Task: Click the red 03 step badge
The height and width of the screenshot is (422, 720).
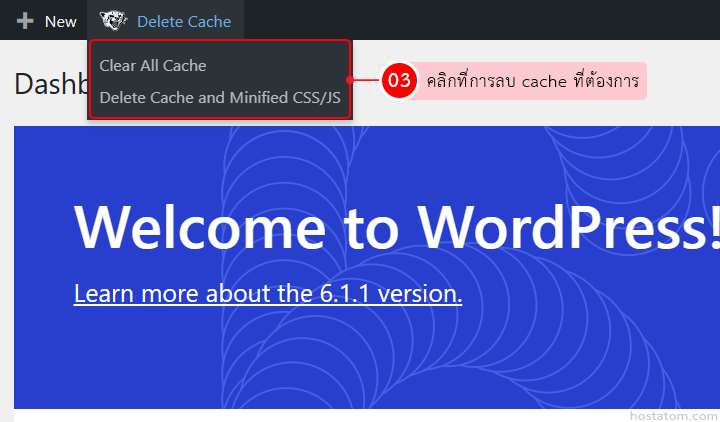Action: (399, 81)
